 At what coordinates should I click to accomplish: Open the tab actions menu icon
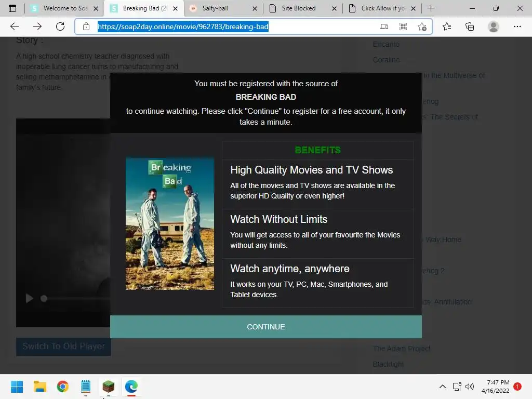(x=12, y=8)
